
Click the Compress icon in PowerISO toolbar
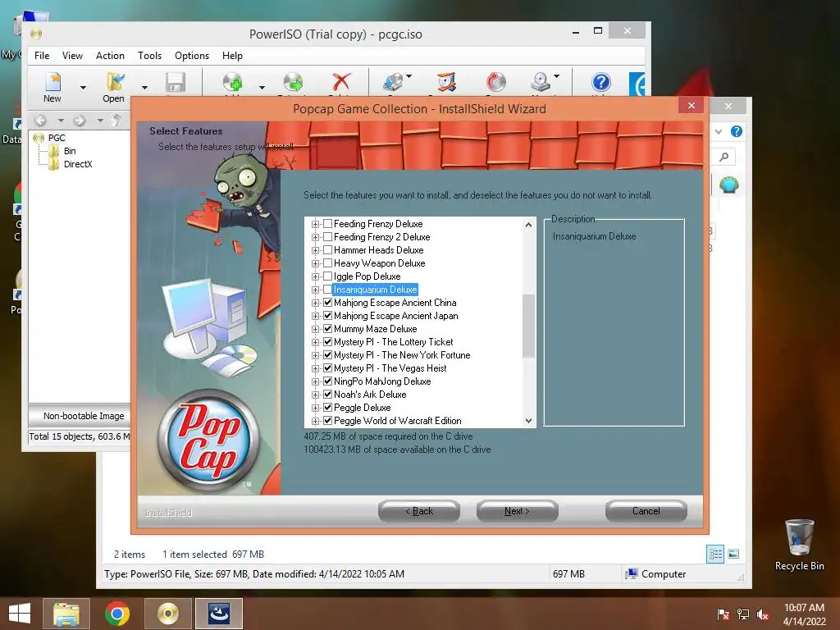(445, 82)
